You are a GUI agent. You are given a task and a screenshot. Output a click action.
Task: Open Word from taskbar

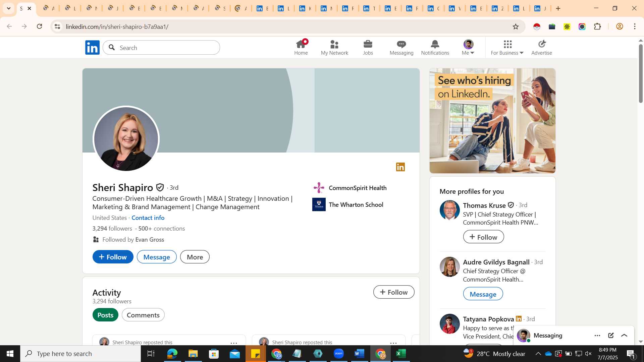click(359, 354)
